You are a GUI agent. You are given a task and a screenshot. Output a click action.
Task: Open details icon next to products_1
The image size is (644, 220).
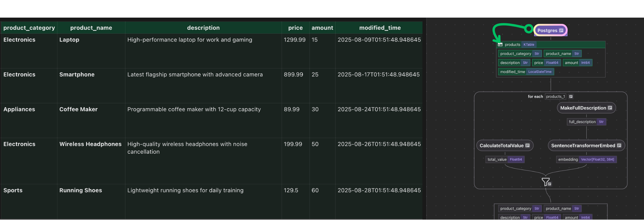click(x=571, y=97)
